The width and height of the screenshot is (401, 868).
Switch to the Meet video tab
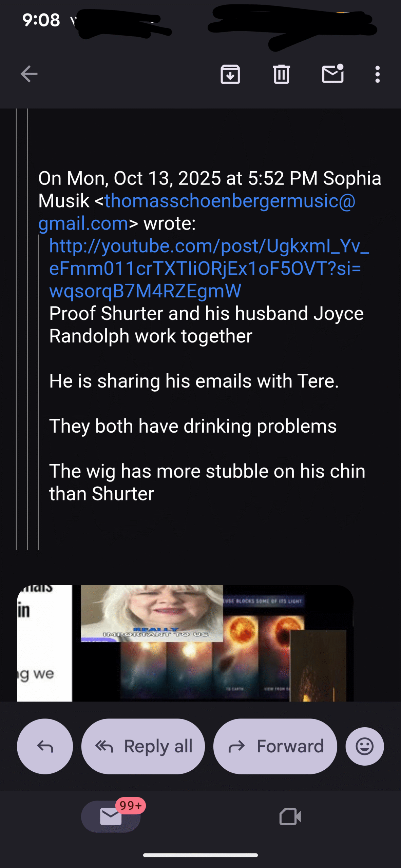point(290,816)
